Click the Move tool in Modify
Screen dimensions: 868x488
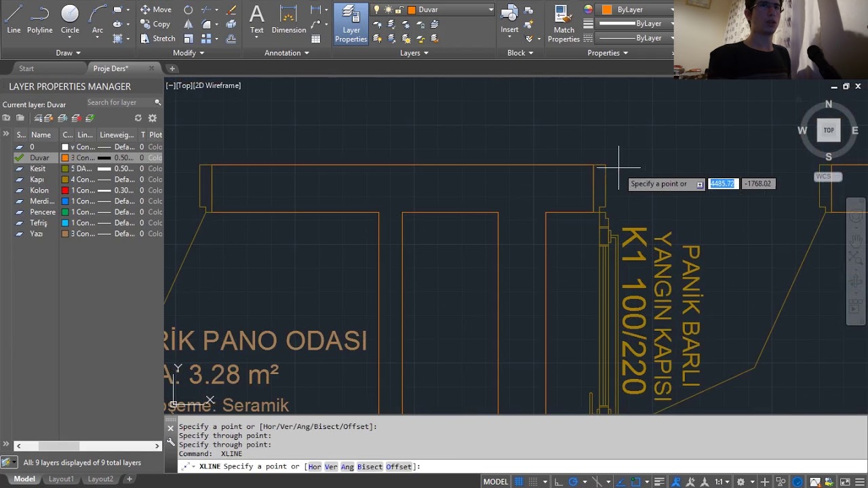156,9
